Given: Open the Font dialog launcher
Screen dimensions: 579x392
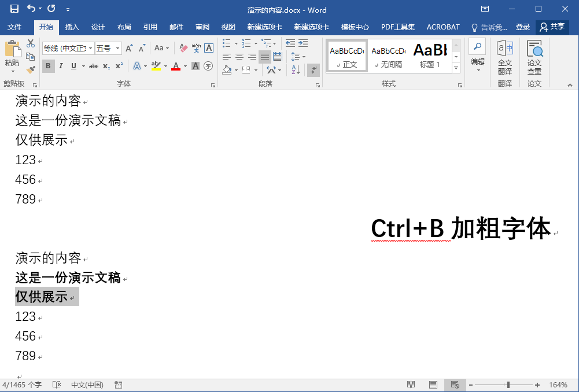Looking at the screenshot, I should (213, 85).
